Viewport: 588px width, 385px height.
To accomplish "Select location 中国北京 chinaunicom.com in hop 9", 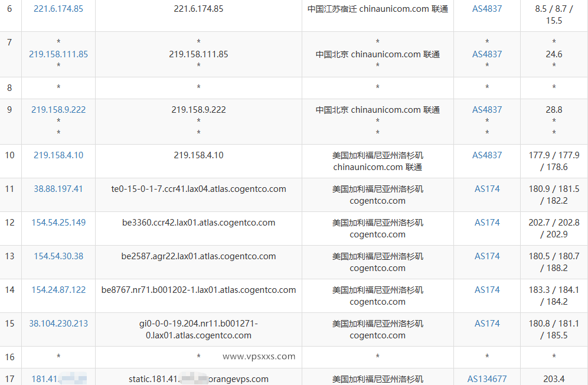I will [x=378, y=110].
